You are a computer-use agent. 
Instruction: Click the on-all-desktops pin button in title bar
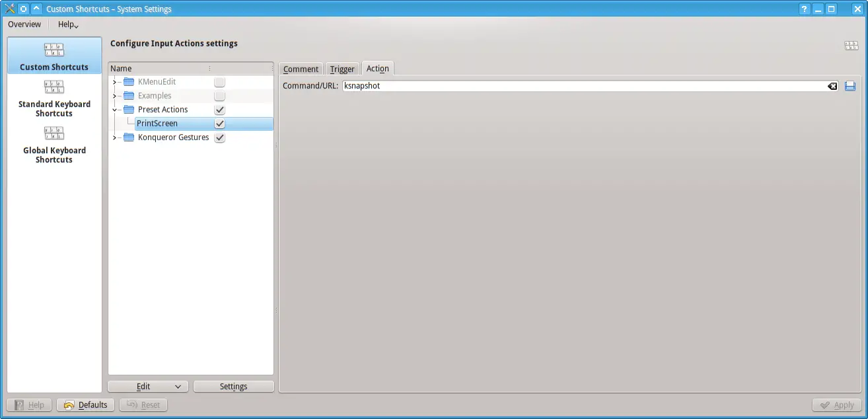[23, 9]
